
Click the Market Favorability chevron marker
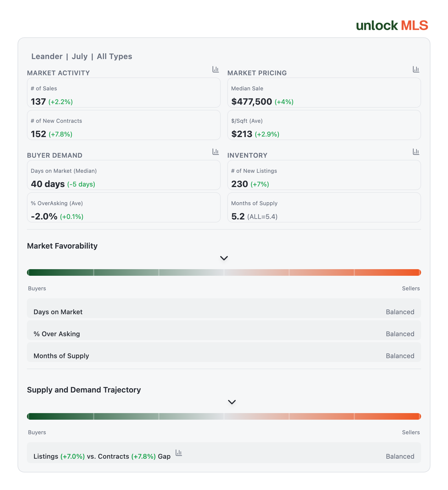(x=224, y=258)
